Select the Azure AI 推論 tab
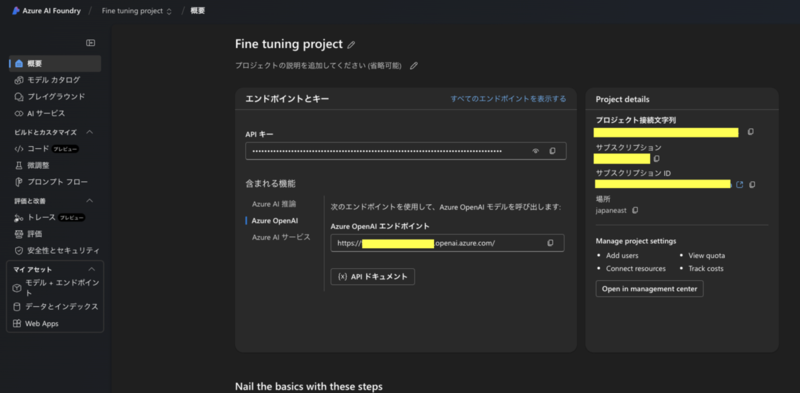 (274, 204)
